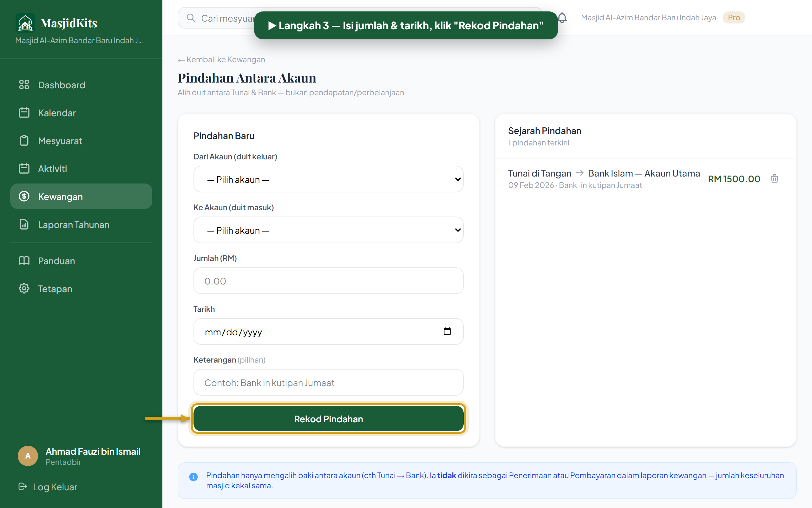
Task: Click Log Keluar to sign out
Action: click(x=48, y=487)
